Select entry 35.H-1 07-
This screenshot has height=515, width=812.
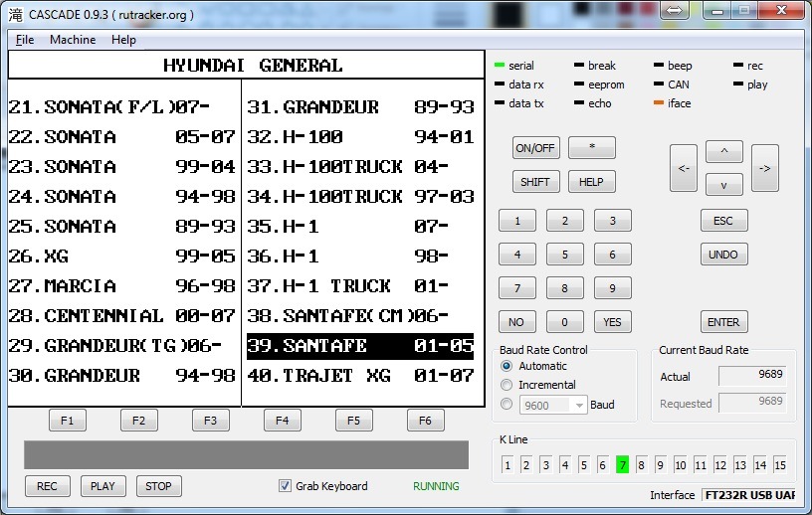(x=348, y=227)
